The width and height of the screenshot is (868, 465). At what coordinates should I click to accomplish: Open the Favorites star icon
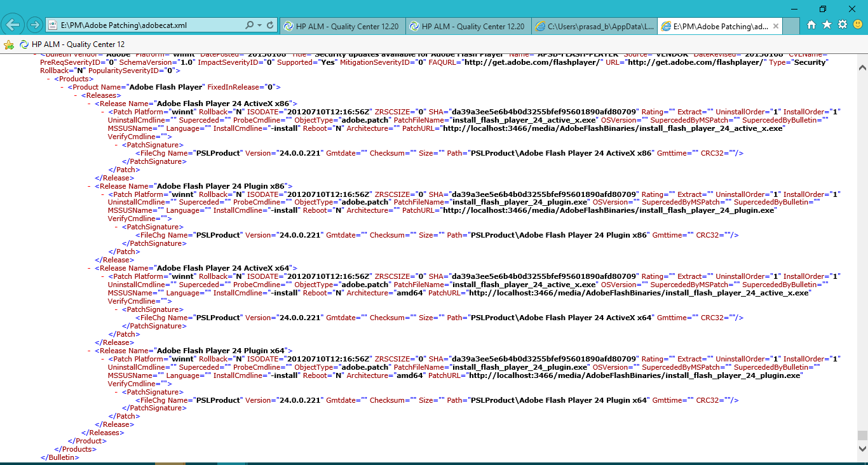[827, 25]
